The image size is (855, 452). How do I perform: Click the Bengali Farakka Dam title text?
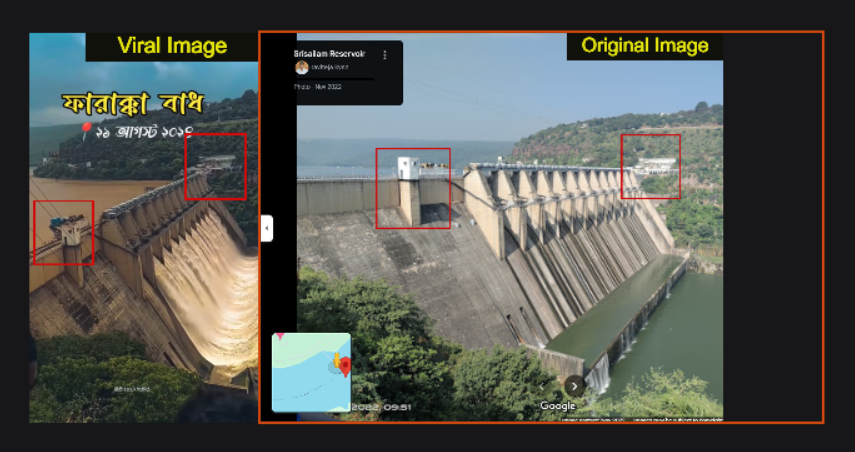[x=133, y=104]
